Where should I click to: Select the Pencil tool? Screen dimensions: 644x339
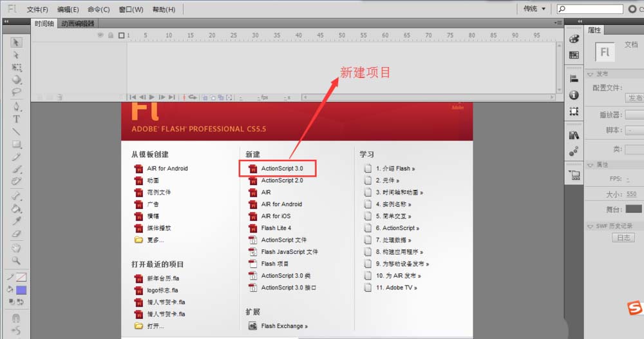tap(17, 157)
